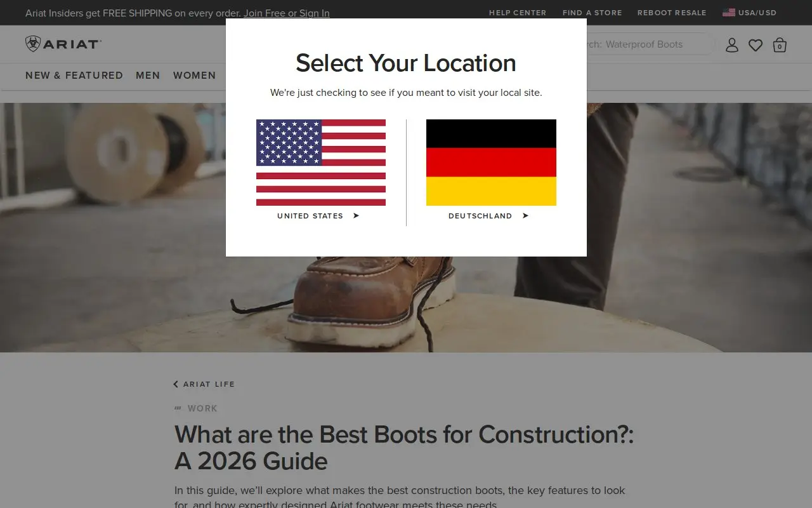The height and width of the screenshot is (508, 812).
Task: Select the United States flag image
Action: coord(321,163)
